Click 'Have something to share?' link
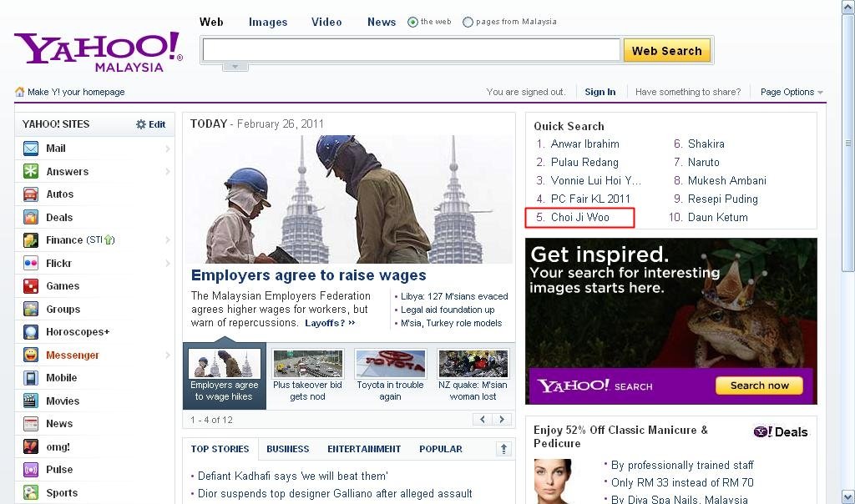Image resolution: width=855 pixels, height=504 pixels. [688, 92]
